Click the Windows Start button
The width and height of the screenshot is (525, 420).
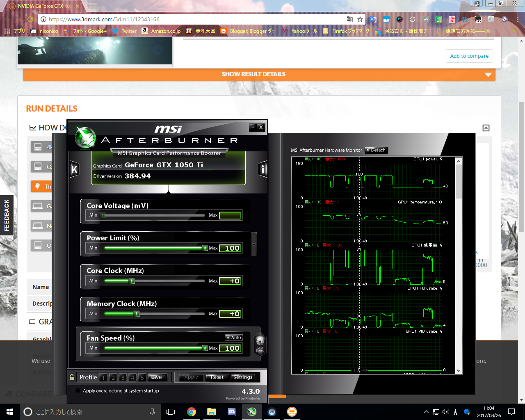[x=10, y=412]
